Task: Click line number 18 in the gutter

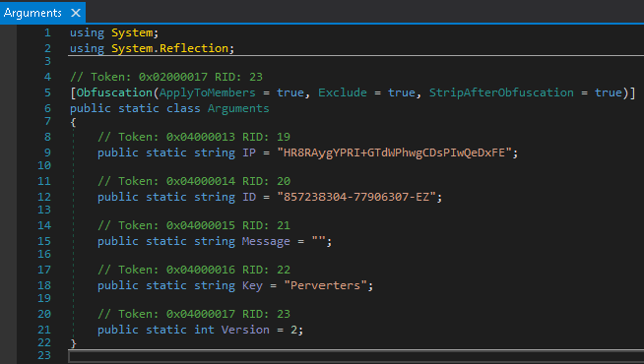Action: point(44,286)
